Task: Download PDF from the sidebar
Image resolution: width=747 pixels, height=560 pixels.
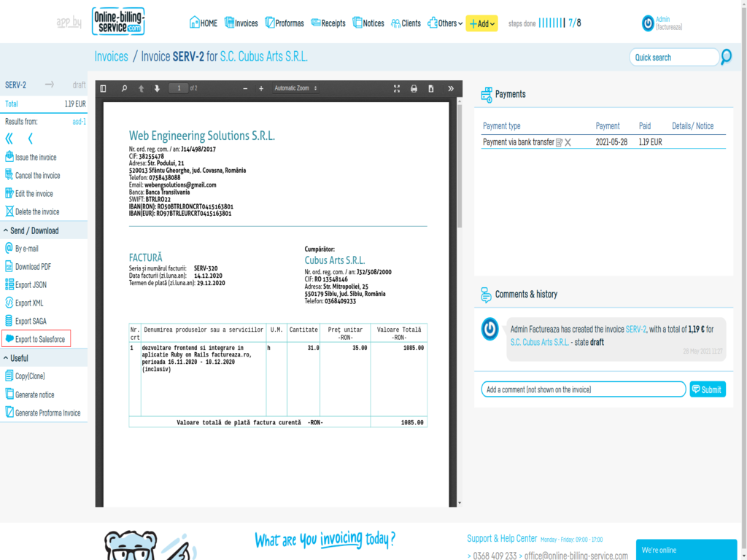Action: click(28, 267)
